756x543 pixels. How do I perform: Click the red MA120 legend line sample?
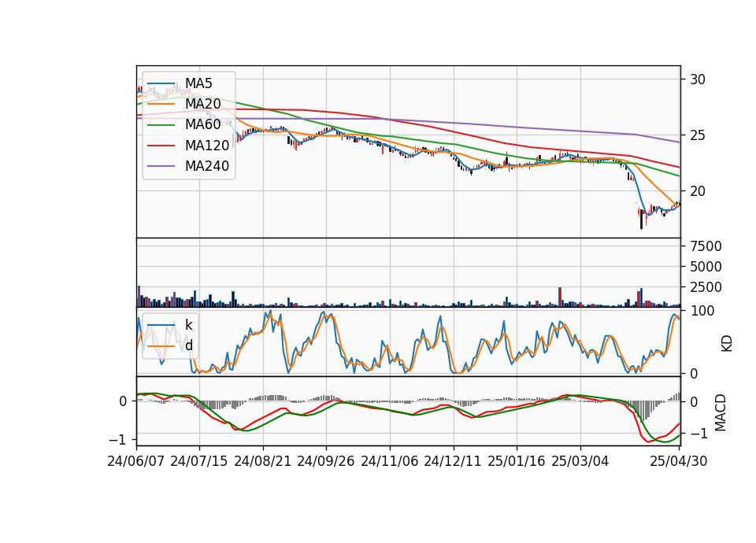[161, 146]
